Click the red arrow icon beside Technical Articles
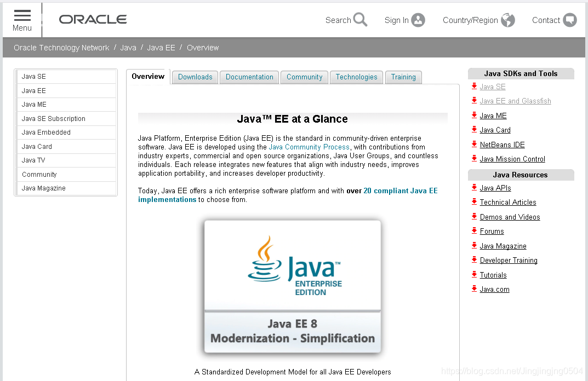The width and height of the screenshot is (588, 381). pyautogui.click(x=475, y=202)
